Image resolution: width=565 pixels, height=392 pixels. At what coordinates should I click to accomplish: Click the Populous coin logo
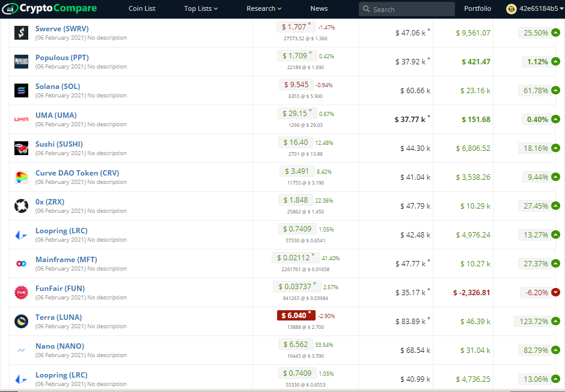[x=21, y=61]
